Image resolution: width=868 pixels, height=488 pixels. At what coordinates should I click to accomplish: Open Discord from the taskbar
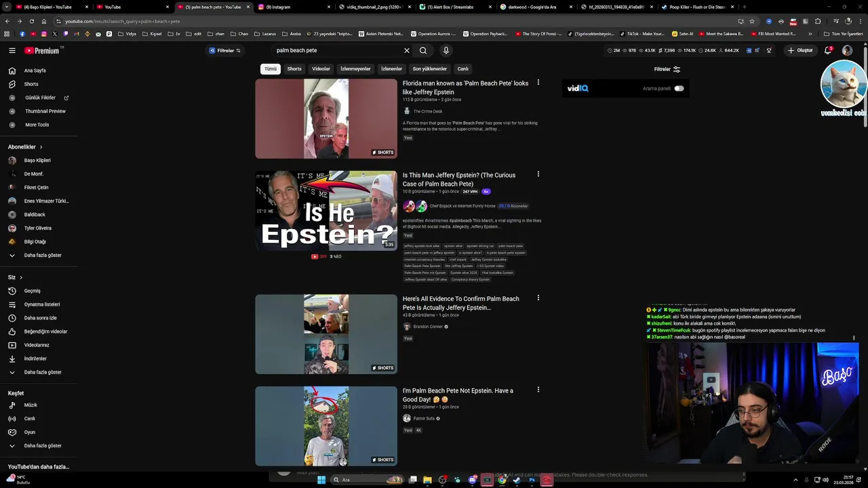pyautogui.click(x=473, y=480)
